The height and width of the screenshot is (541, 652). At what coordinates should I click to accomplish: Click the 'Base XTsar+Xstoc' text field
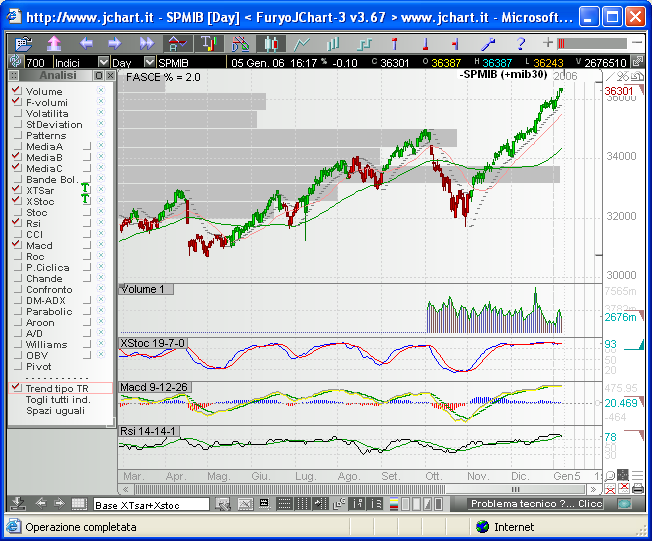click(150, 504)
